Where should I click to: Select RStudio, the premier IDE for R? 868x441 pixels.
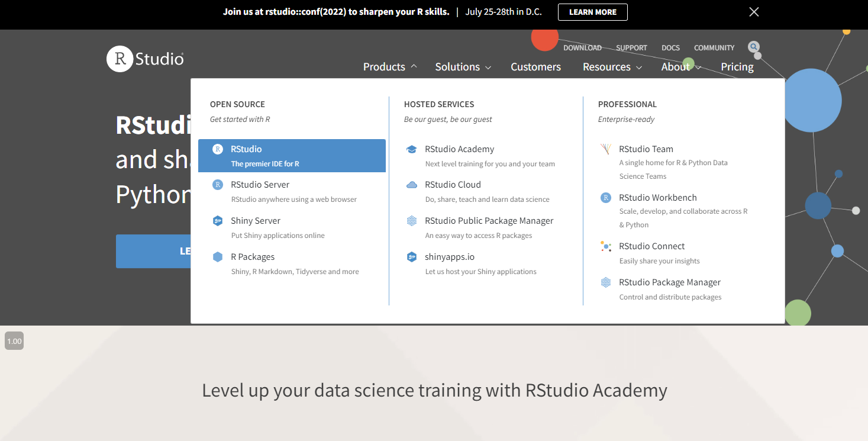tap(292, 156)
